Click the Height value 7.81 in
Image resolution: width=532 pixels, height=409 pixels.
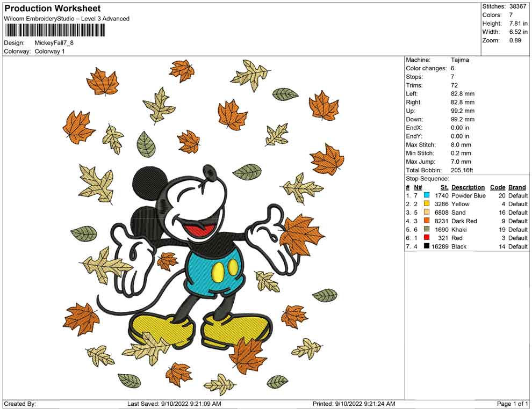(519, 24)
